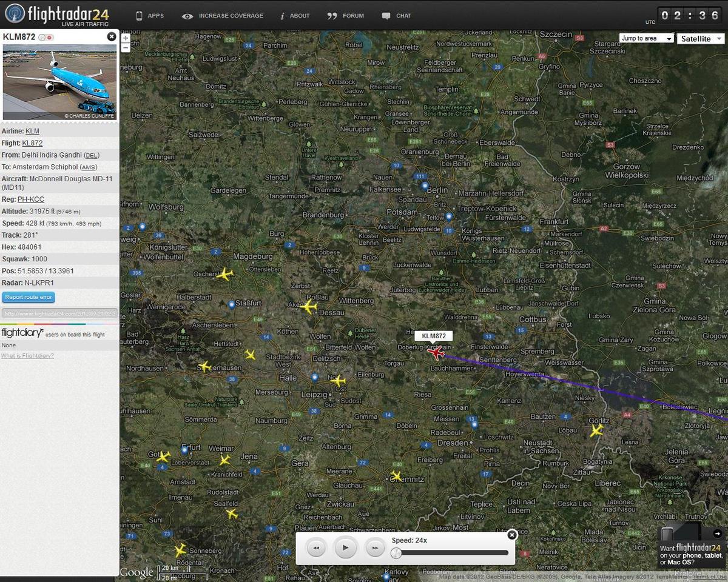This screenshot has height=582, width=728.
Task: Close the playback speed panel
Action: pyautogui.click(x=512, y=535)
